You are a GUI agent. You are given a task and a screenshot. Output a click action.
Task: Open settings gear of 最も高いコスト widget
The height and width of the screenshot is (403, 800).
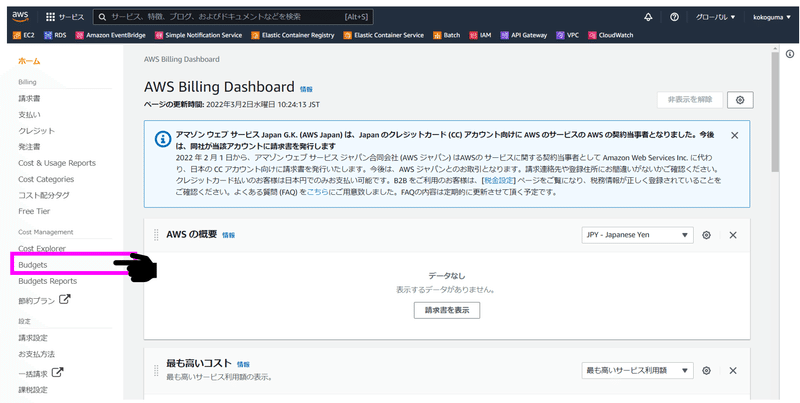(x=706, y=371)
